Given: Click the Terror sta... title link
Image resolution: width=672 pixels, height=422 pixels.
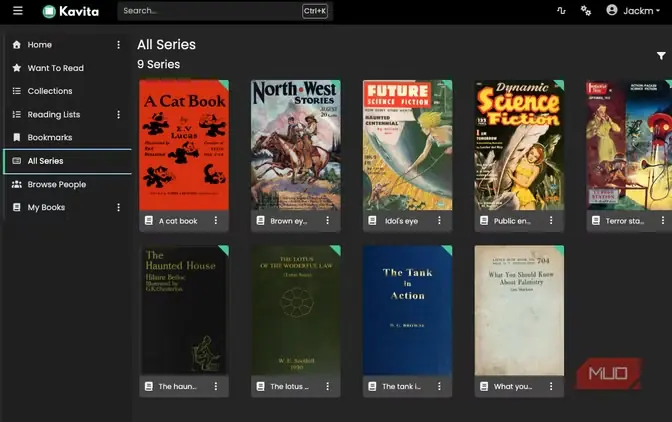Looking at the screenshot, I should coord(624,221).
